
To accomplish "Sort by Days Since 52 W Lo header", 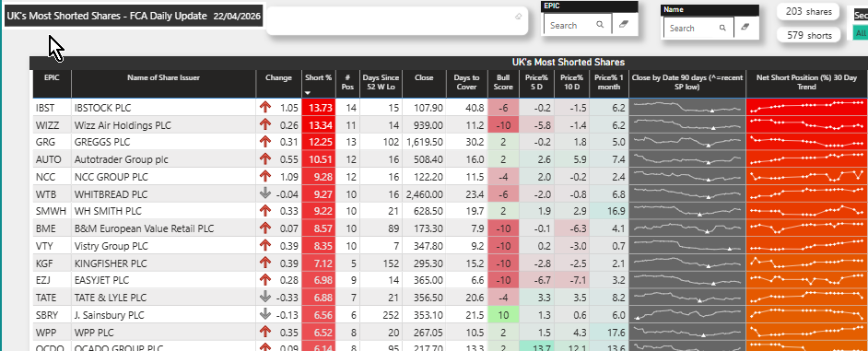I will click(x=381, y=82).
